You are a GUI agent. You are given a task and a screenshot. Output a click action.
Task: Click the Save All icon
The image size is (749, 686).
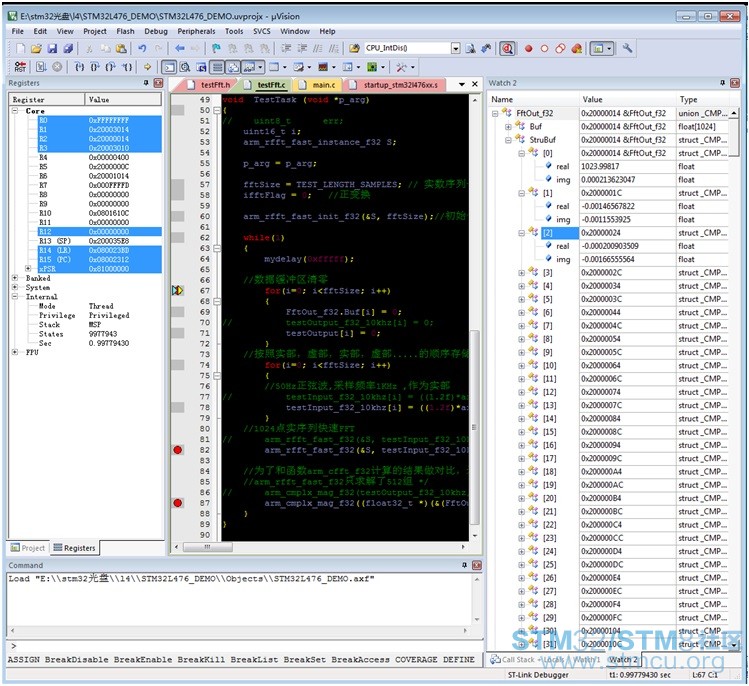pos(68,49)
